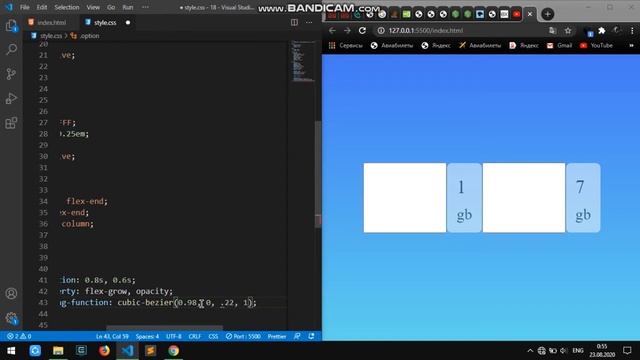Open the Extensions view
640x360 pixels.
pos(11,123)
